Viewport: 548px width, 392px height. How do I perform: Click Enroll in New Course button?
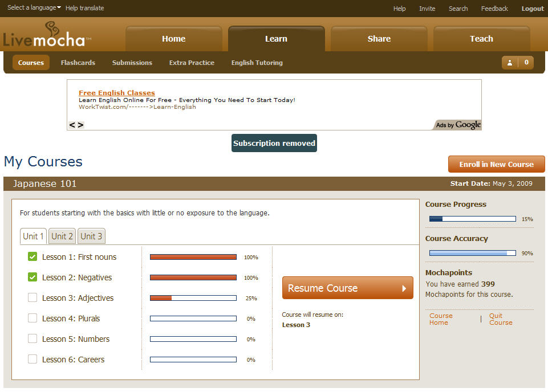pos(496,164)
